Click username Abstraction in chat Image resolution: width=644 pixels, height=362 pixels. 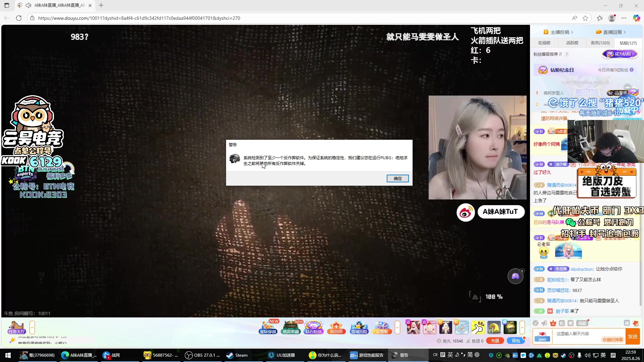pos(582,269)
